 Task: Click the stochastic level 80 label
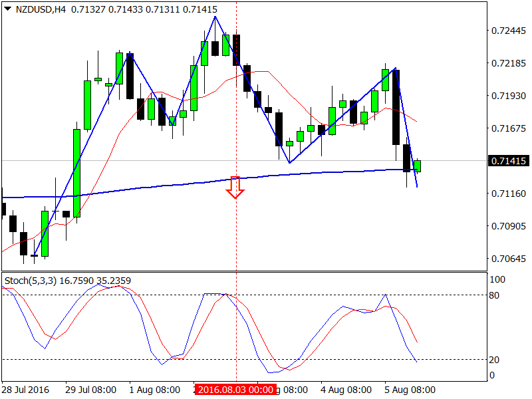[494, 295]
